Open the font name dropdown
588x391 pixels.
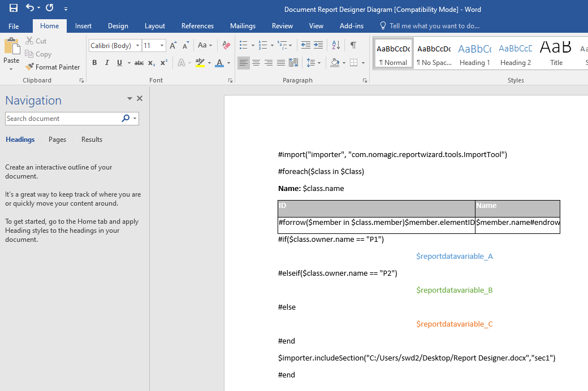137,46
